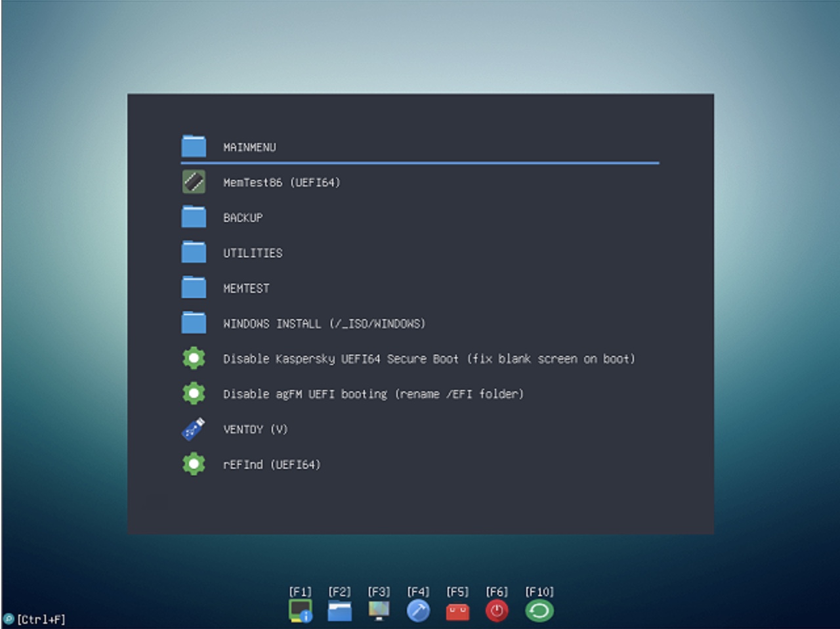The width and height of the screenshot is (840, 629).
Task: Click the USB drive icon for VENTOY
Action: (x=194, y=429)
